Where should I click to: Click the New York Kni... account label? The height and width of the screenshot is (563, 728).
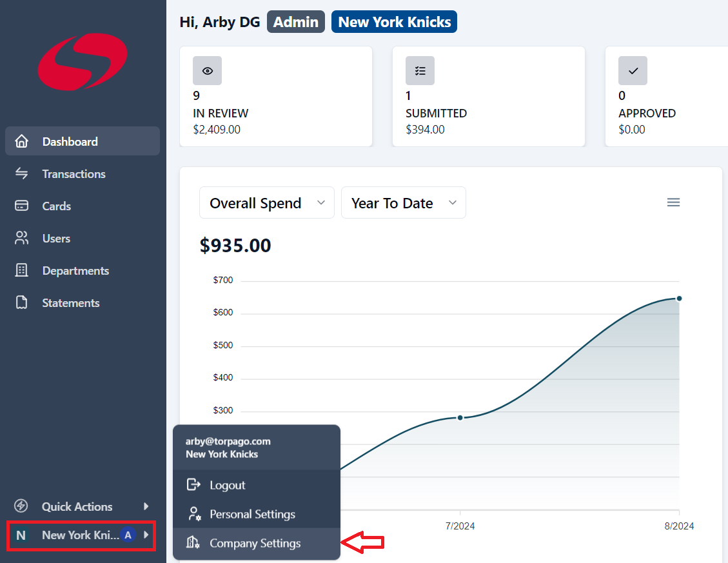(x=81, y=535)
